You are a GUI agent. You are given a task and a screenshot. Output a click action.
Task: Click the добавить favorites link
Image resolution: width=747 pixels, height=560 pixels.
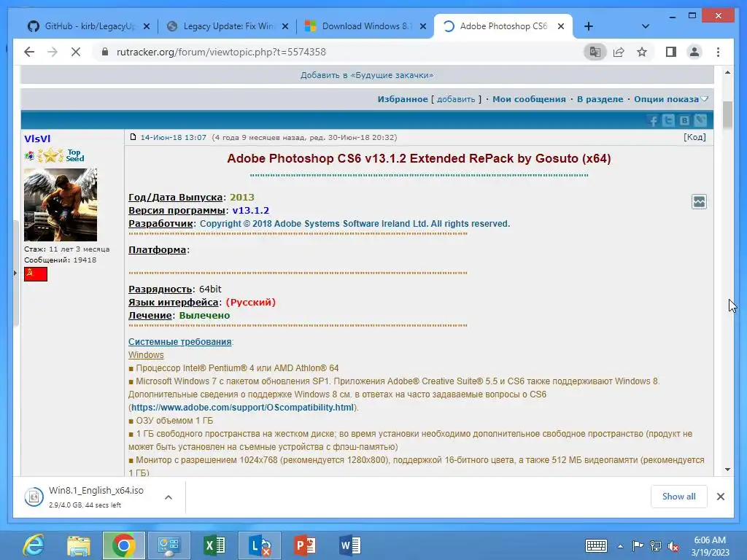(x=456, y=99)
